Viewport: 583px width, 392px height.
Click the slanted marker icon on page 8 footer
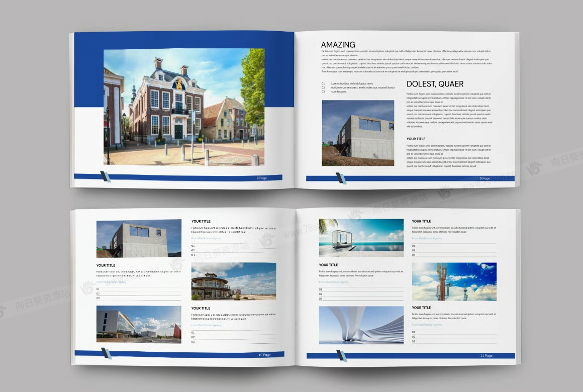(x=106, y=176)
